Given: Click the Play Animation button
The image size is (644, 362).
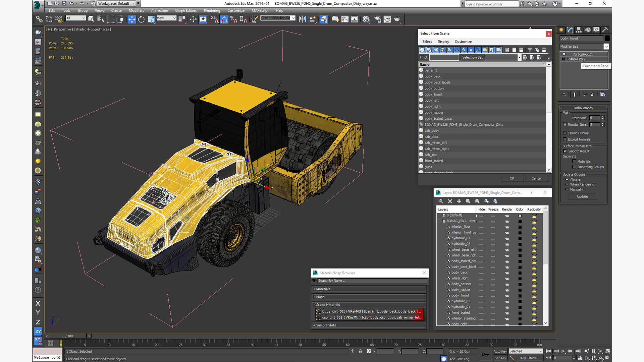Looking at the screenshot, I should [x=563, y=351].
